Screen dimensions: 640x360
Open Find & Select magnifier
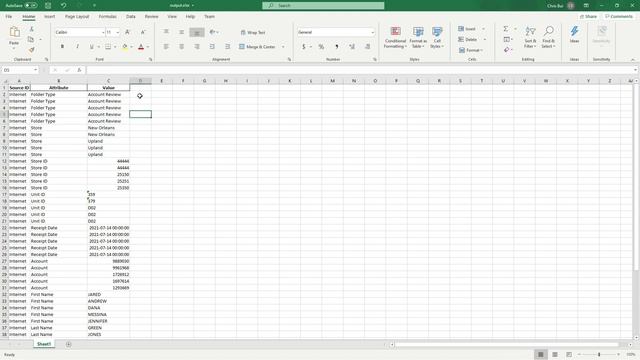click(x=549, y=37)
